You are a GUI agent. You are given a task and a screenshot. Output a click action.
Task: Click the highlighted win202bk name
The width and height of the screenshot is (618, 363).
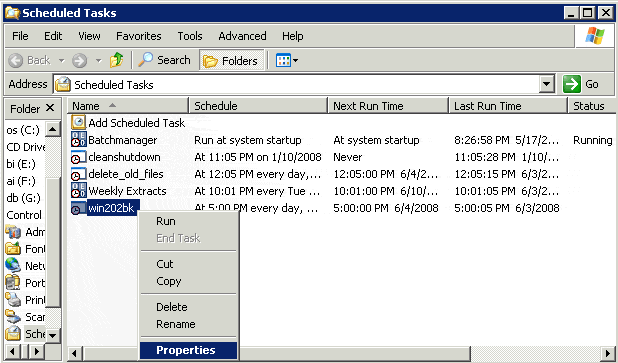(x=113, y=208)
